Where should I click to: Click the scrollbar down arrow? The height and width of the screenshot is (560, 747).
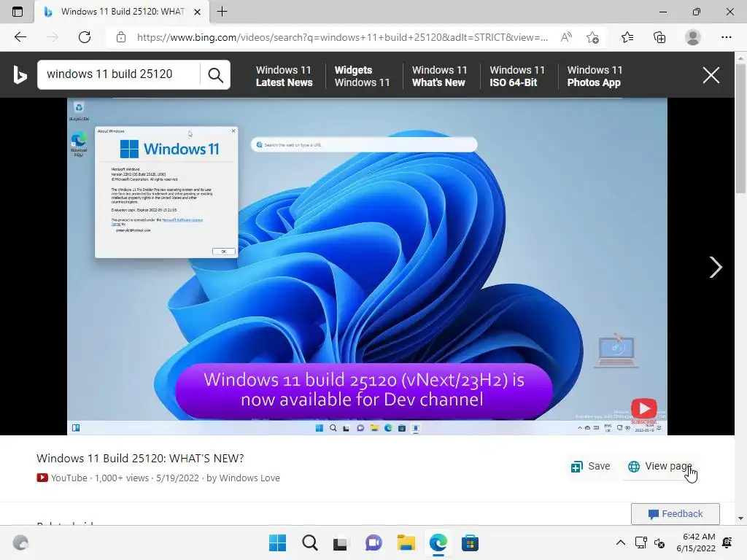[x=740, y=518]
